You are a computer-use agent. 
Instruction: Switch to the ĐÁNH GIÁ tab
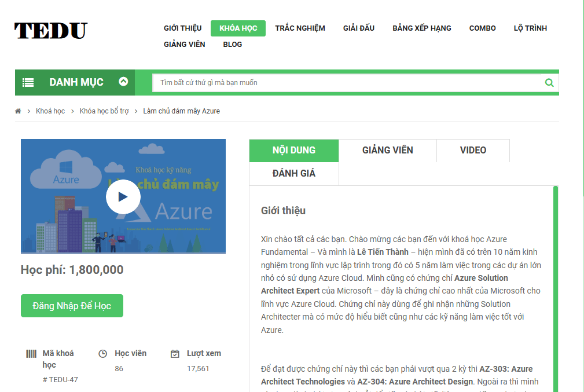pyautogui.click(x=294, y=173)
